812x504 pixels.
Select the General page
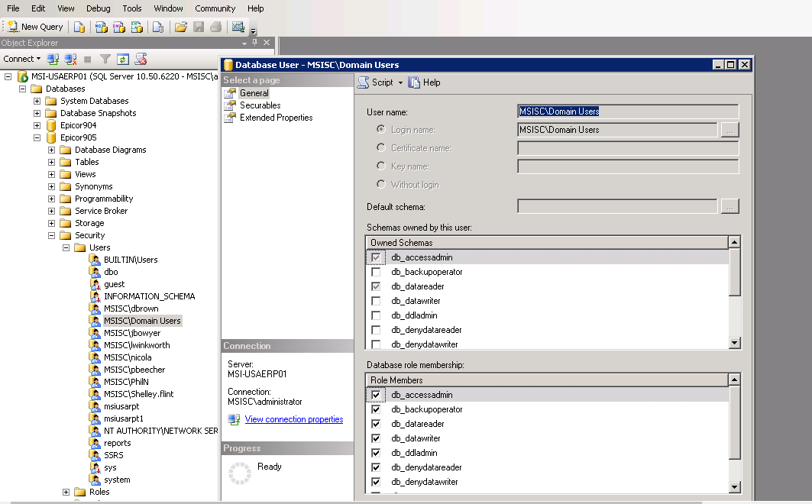click(254, 93)
